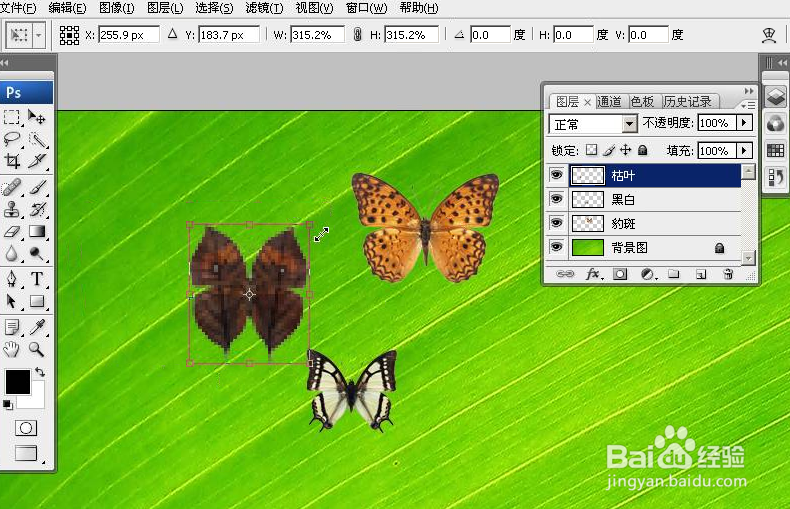Select the Gradient tool
This screenshot has height=509, width=790.
coord(36,231)
